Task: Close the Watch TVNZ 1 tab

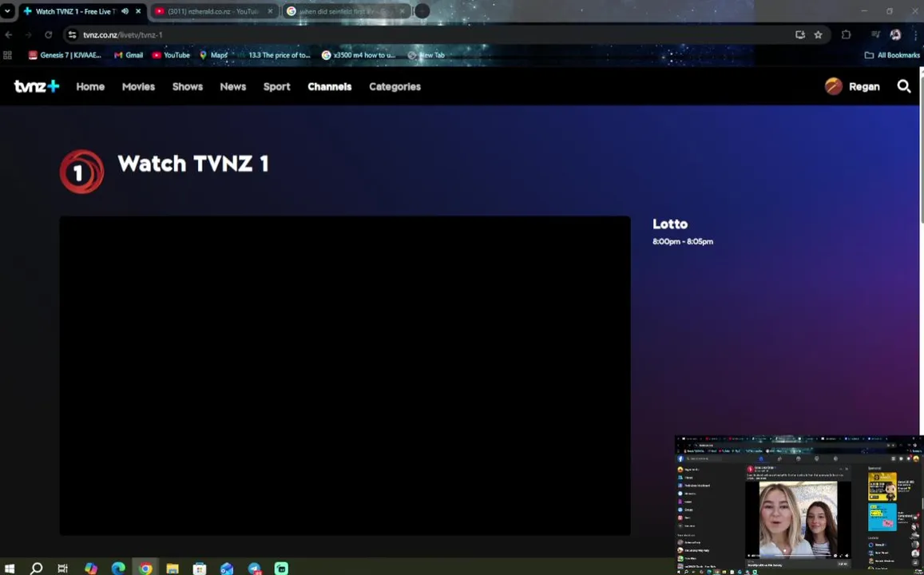Action: [138, 11]
